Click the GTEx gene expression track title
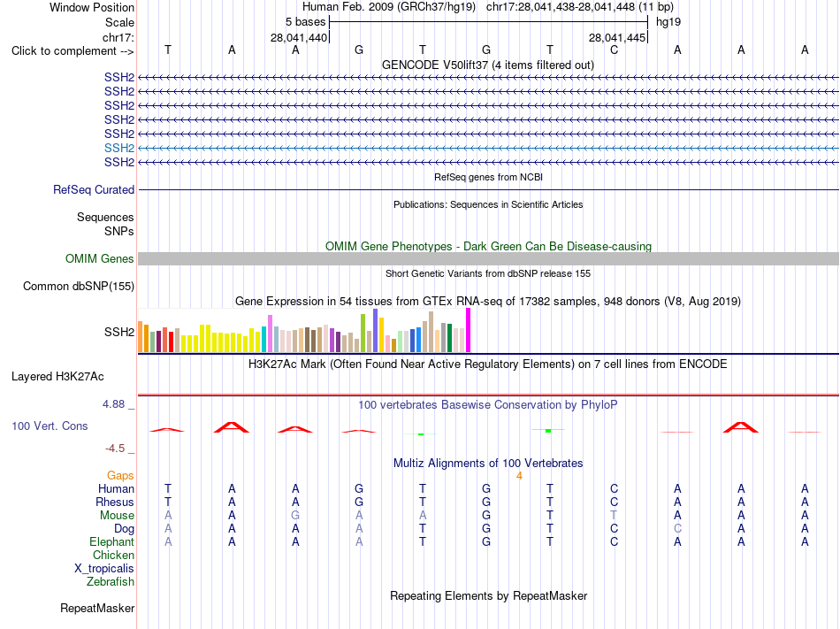The height and width of the screenshot is (629, 840). tap(488, 301)
